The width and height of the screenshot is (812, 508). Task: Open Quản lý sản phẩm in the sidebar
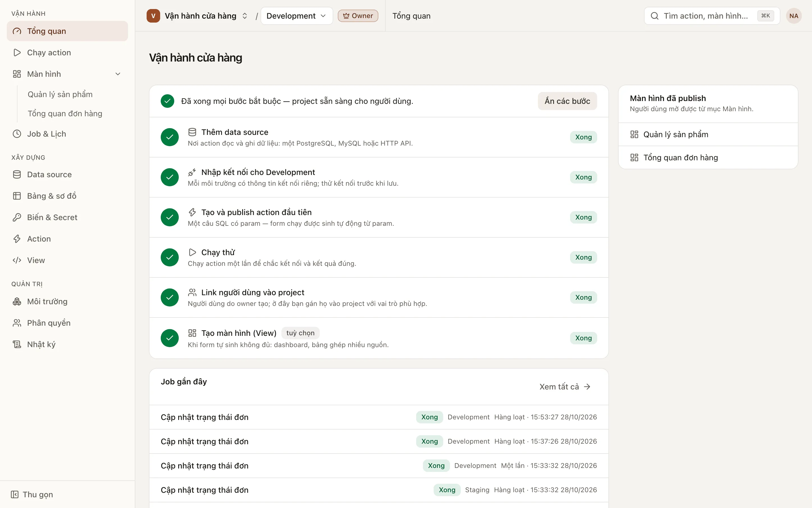(60, 95)
